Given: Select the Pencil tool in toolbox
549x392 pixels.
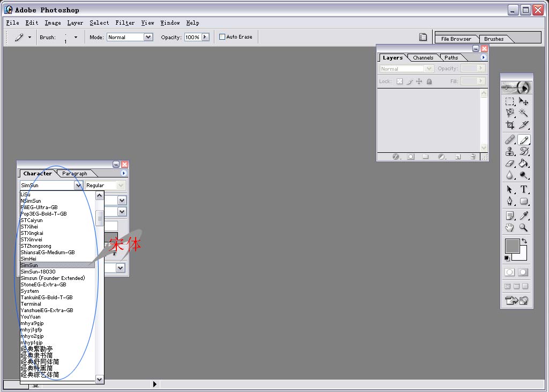Looking at the screenshot, I should click(x=523, y=140).
